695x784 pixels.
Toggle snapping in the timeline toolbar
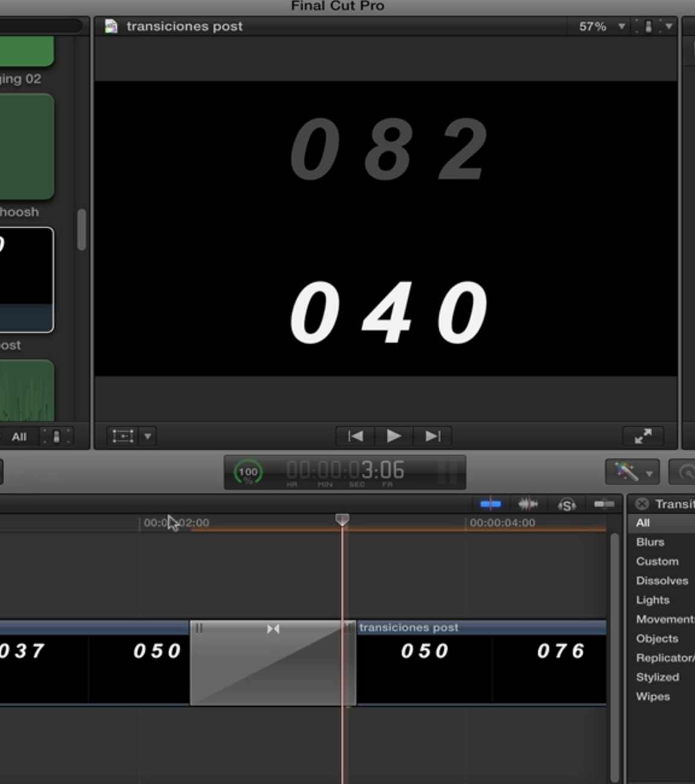coord(603,504)
